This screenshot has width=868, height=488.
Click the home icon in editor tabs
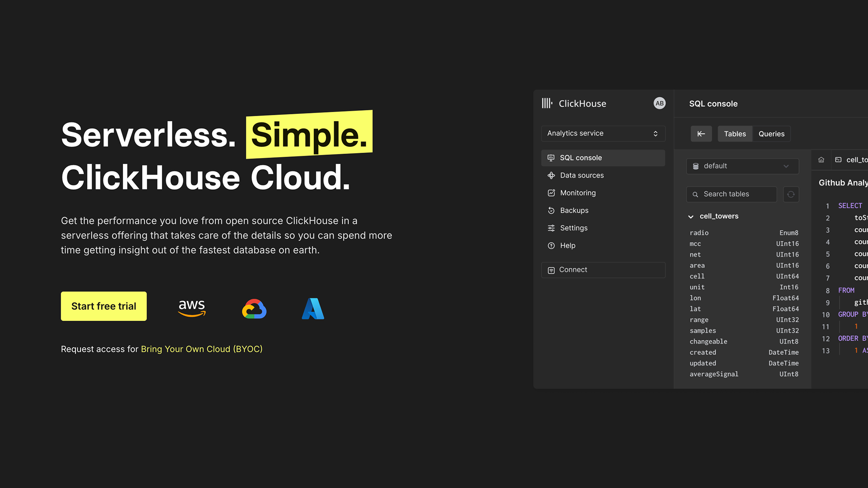click(x=821, y=160)
